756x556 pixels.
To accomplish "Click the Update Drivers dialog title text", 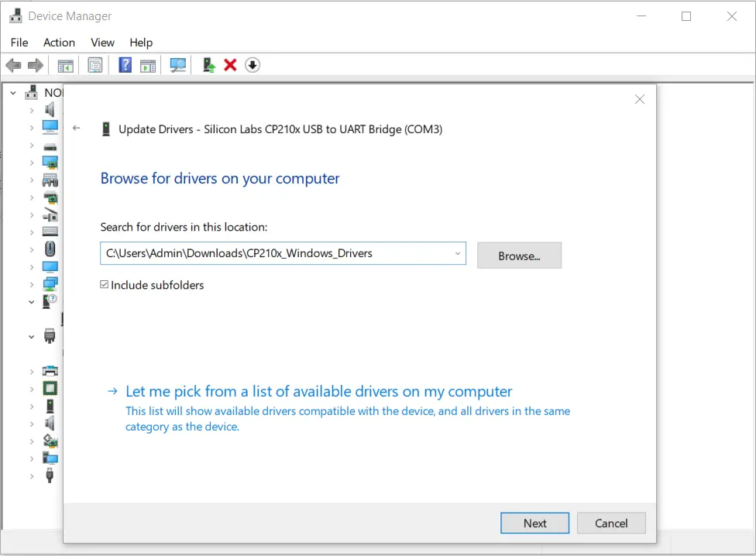I will pos(280,129).
